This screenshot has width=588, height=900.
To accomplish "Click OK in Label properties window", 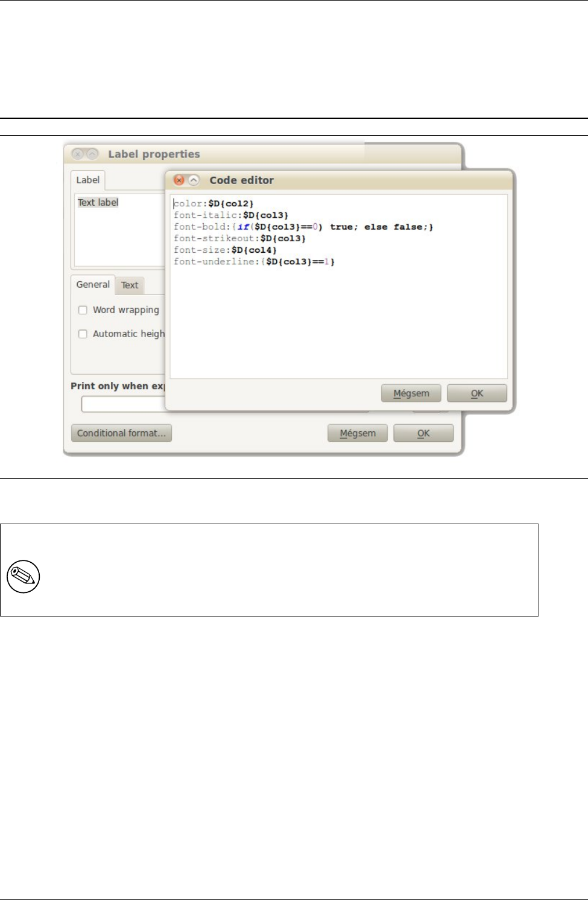I will (x=423, y=433).
